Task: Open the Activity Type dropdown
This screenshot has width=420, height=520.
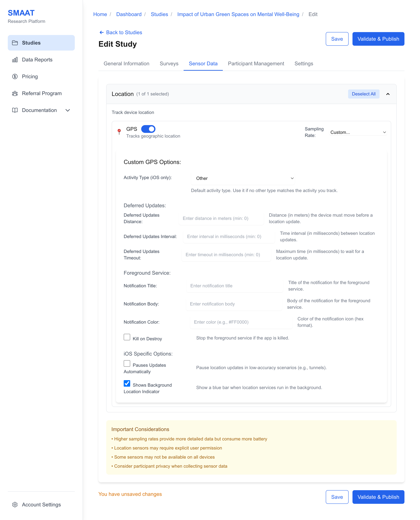Action: click(243, 178)
